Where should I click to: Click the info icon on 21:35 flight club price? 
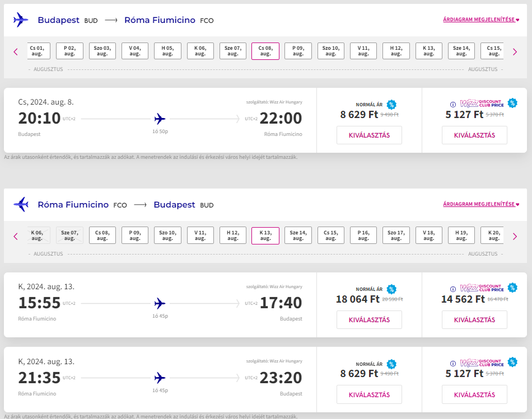pyautogui.click(x=453, y=363)
